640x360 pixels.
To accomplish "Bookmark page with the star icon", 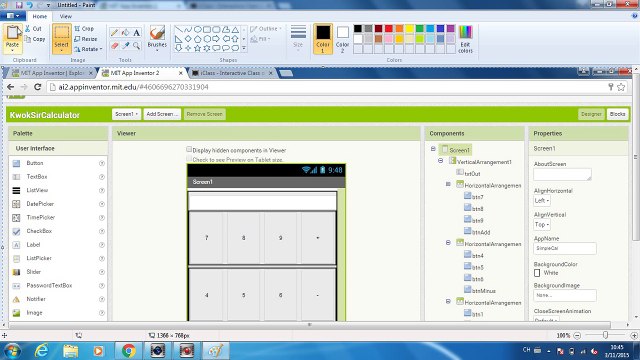I will (621, 87).
